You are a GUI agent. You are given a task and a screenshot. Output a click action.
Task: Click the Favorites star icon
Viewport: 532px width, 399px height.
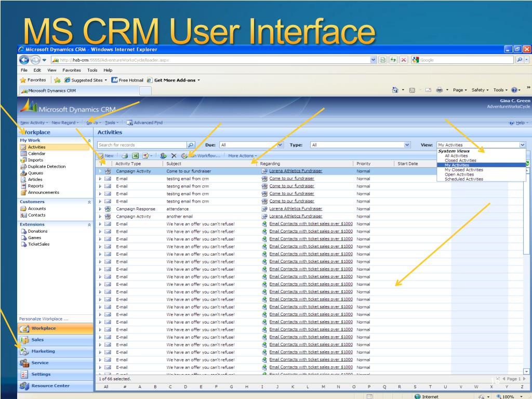[x=23, y=80]
